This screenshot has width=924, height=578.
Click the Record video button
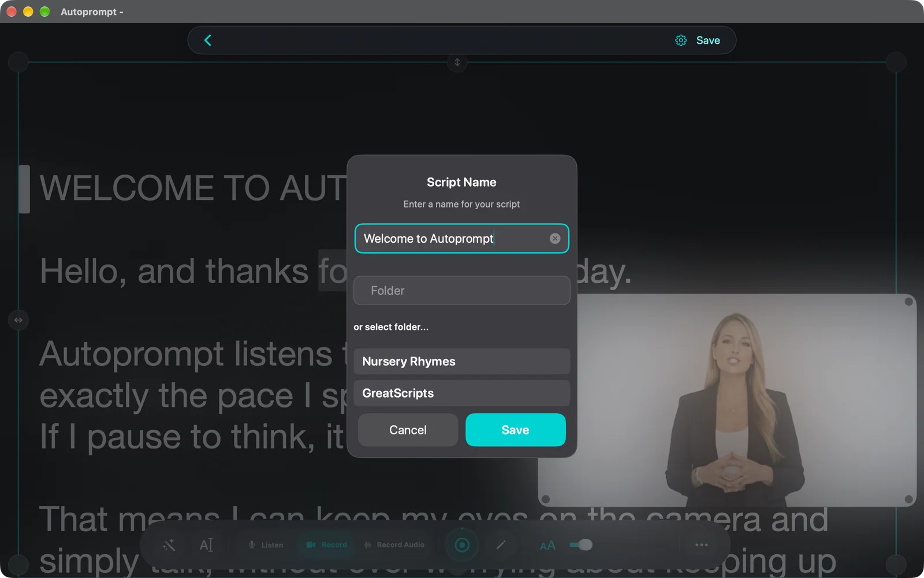[x=326, y=545]
